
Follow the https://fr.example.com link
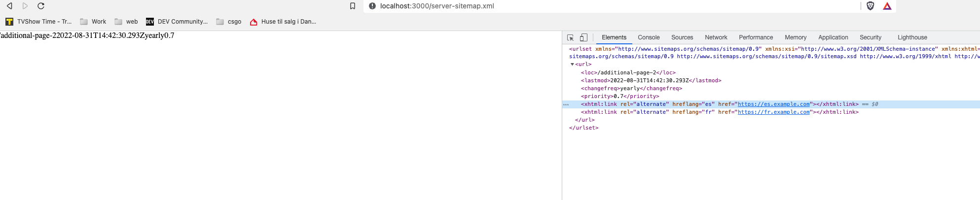pos(774,112)
